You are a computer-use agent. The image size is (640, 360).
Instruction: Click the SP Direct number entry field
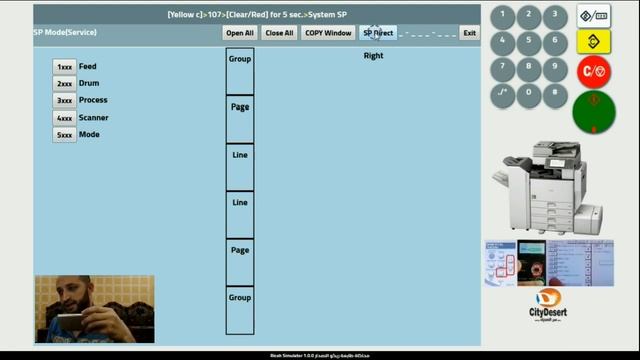[x=428, y=33]
